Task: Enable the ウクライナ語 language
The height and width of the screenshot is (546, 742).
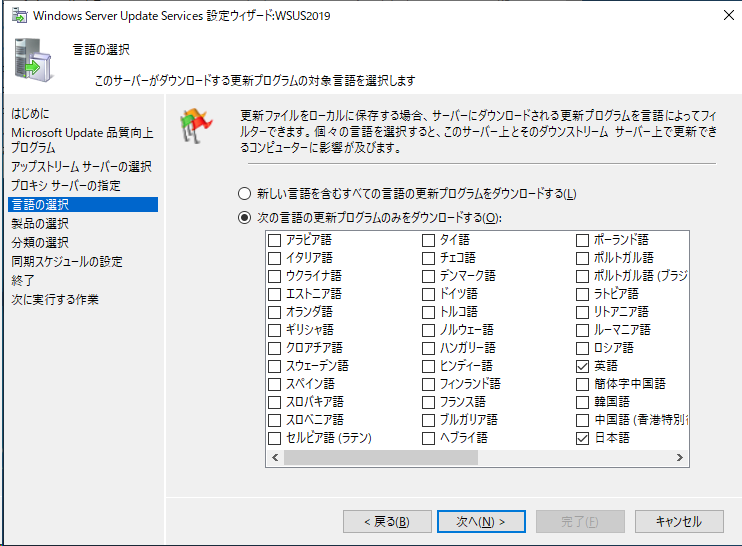Action: (274, 276)
